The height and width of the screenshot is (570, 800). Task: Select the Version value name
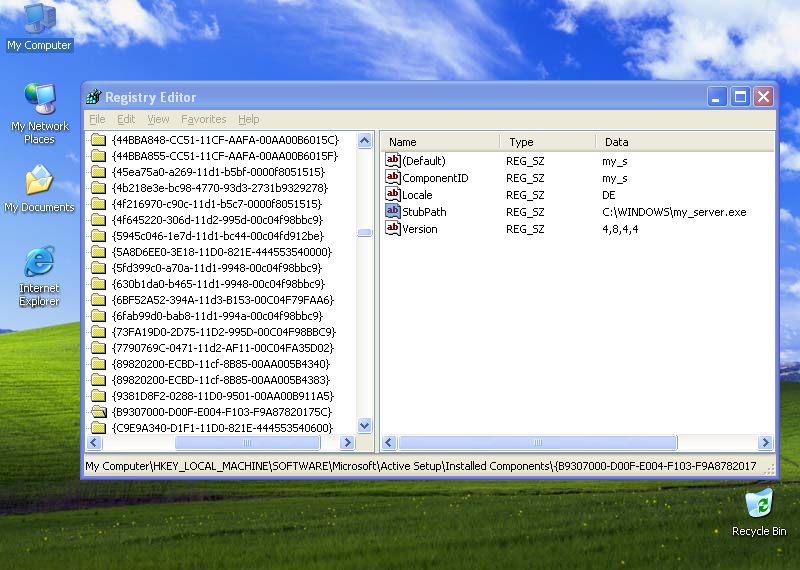pyautogui.click(x=419, y=229)
